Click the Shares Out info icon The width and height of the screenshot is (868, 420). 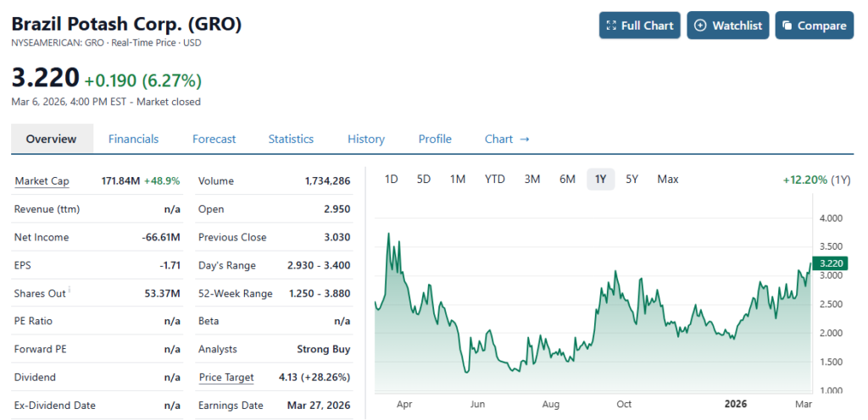pos(69,290)
